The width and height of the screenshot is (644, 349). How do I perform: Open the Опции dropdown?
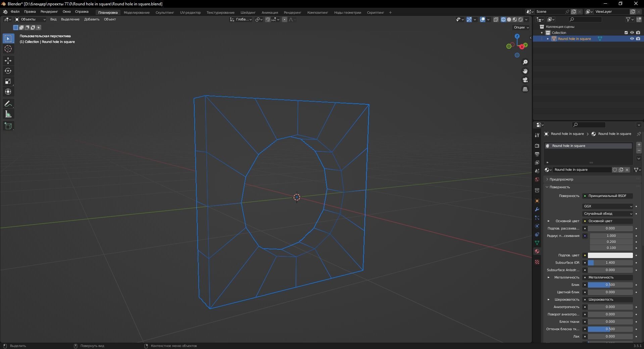coord(521,28)
